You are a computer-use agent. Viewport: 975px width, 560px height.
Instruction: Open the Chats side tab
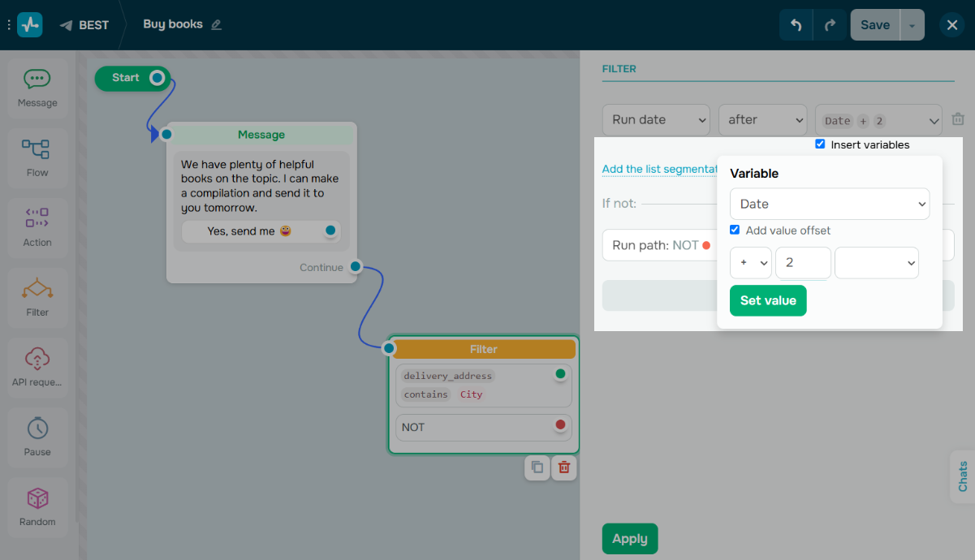[x=962, y=476]
